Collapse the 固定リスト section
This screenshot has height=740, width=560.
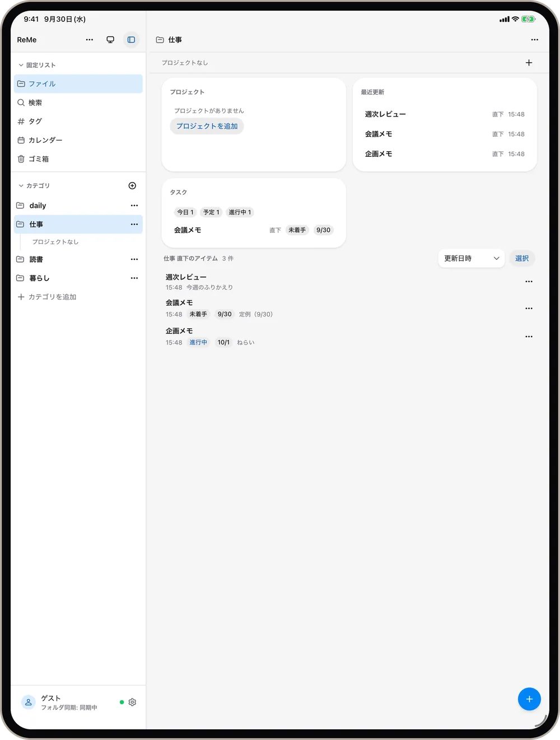[x=37, y=65]
